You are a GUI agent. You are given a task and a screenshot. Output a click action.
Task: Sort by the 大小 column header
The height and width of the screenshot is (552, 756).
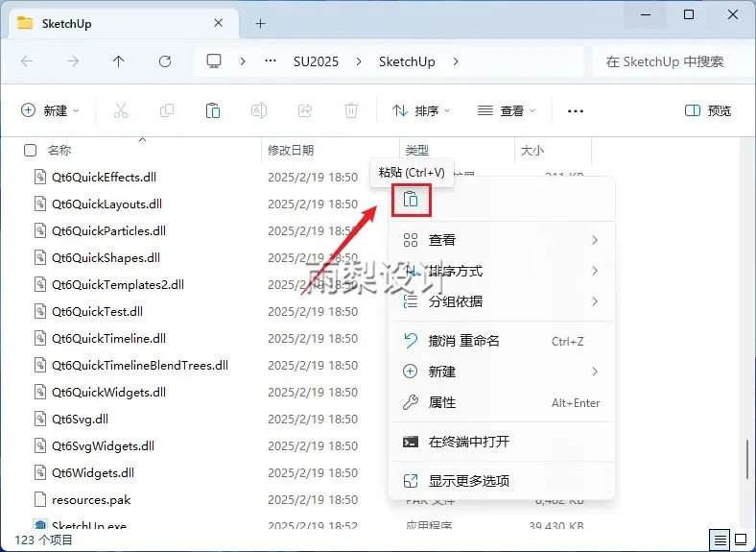click(x=532, y=151)
